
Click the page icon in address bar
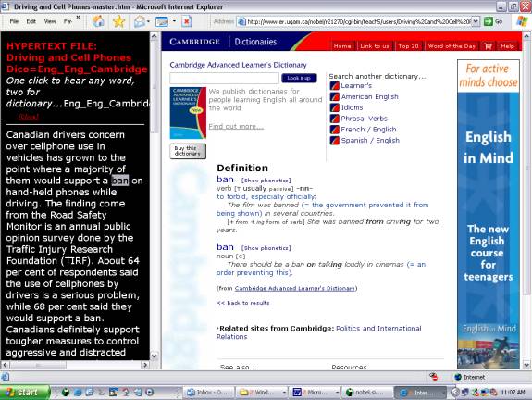[x=241, y=21]
